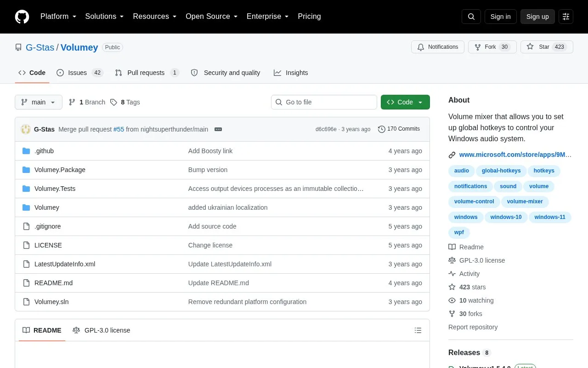Select the README tab
Image resolution: width=588 pixels, height=368 pixels.
[42, 330]
